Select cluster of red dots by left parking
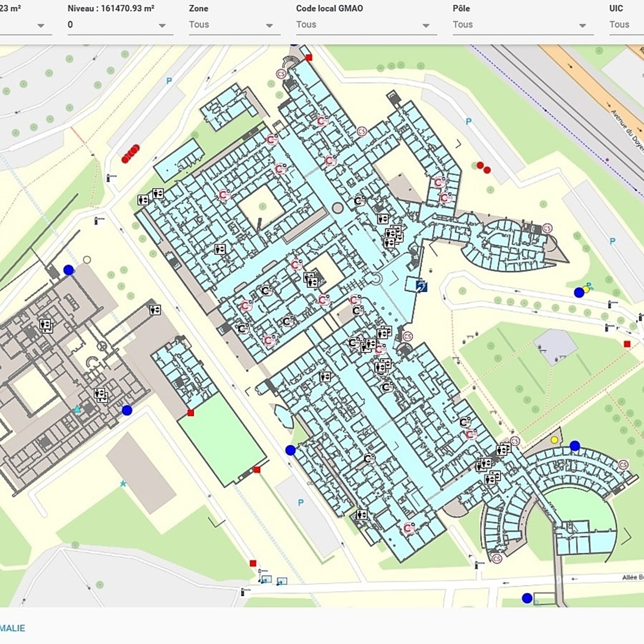This screenshot has width=644, height=644. click(130, 153)
